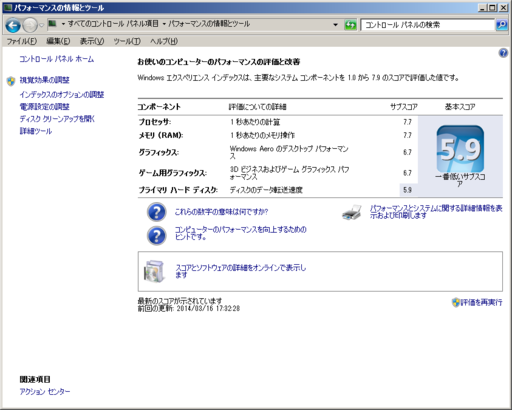Open スコアとソフトウェアの詳細をオンラインで表示 link

click(x=240, y=271)
